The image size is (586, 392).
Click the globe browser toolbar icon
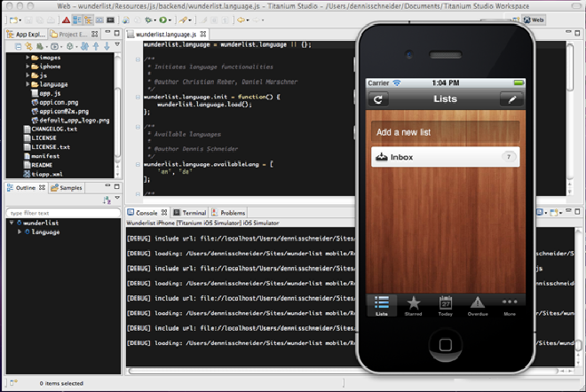point(126,20)
